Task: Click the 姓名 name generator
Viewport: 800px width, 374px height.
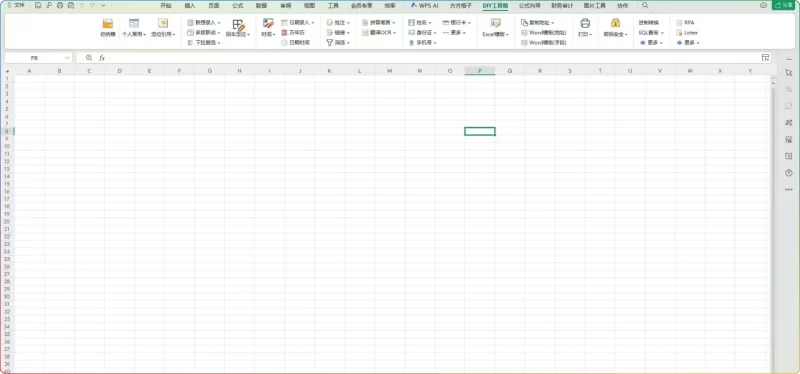Action: pyautogui.click(x=420, y=22)
